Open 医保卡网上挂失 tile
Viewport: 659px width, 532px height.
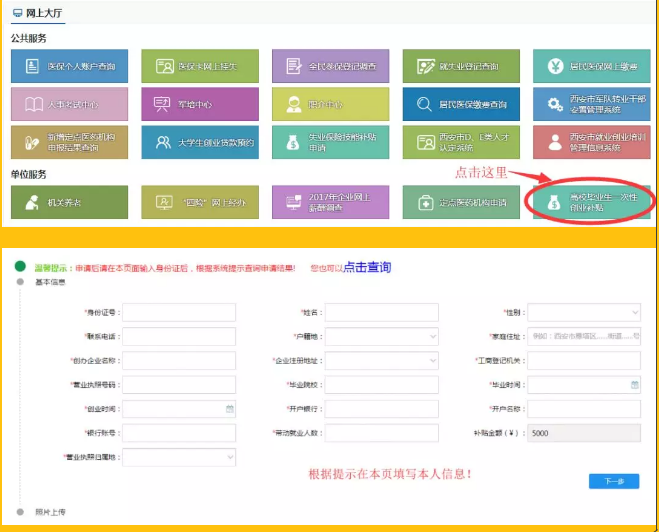200,66
